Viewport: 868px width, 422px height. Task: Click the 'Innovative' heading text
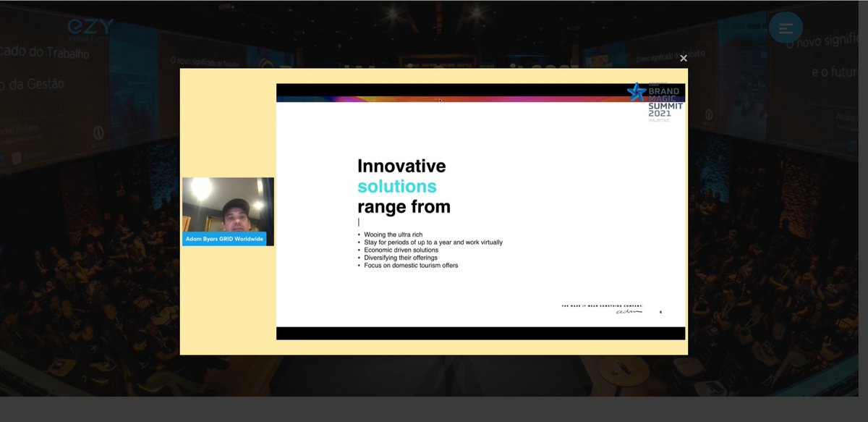pos(401,166)
